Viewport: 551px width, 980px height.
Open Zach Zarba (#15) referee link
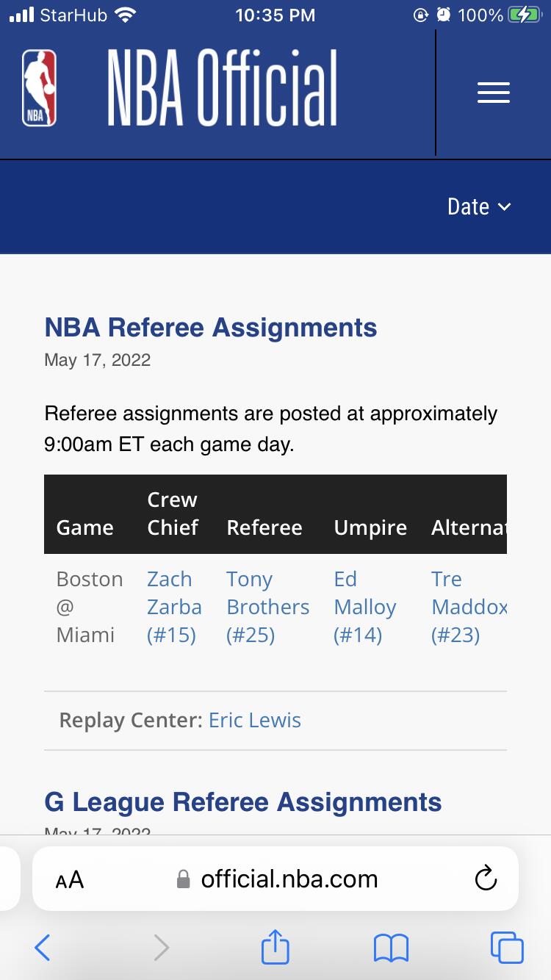coord(174,607)
